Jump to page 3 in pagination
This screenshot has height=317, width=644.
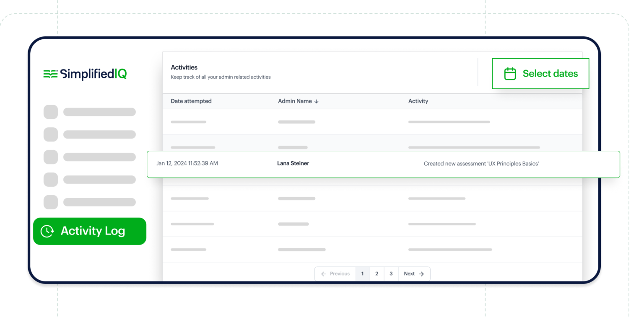[x=391, y=274]
